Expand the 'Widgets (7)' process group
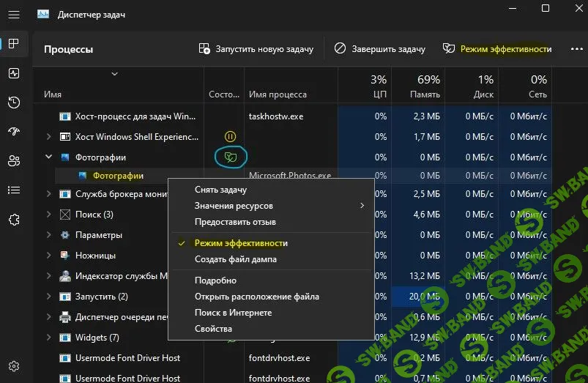588x383 pixels. click(x=49, y=338)
